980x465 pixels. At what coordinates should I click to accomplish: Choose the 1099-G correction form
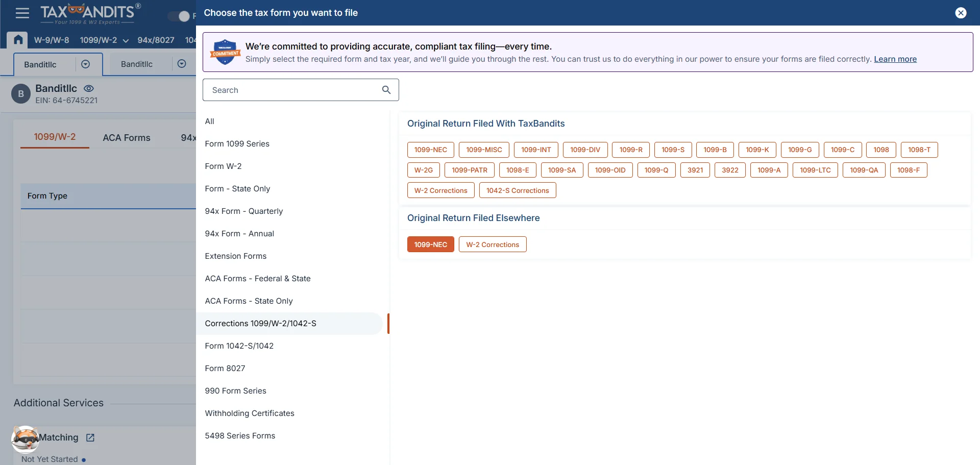tap(800, 150)
